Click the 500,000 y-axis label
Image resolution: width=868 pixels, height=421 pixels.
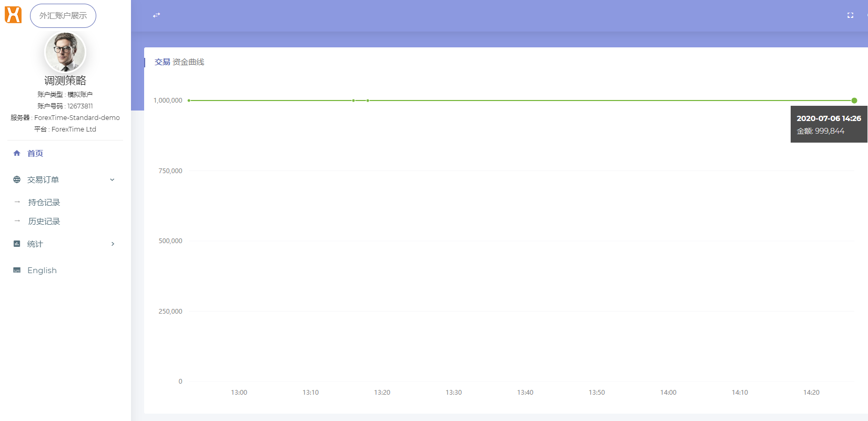point(170,241)
